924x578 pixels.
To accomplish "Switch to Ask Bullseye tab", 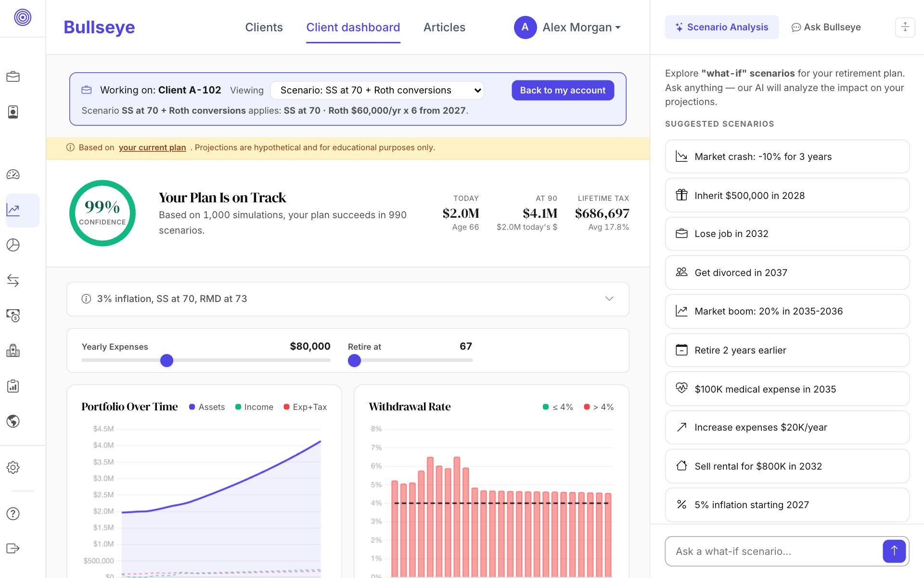I will click(826, 27).
